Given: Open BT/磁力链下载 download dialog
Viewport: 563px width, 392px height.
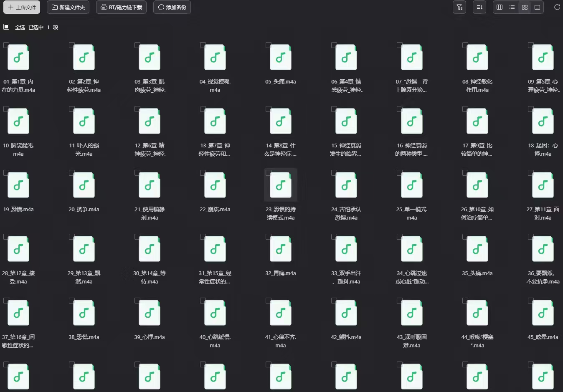Looking at the screenshot, I should coord(121,7).
